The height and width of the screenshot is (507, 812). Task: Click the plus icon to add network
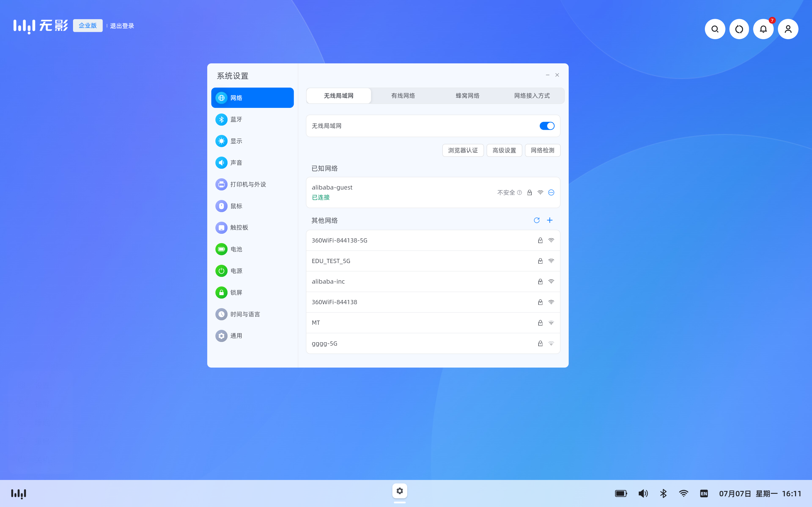[550, 220]
